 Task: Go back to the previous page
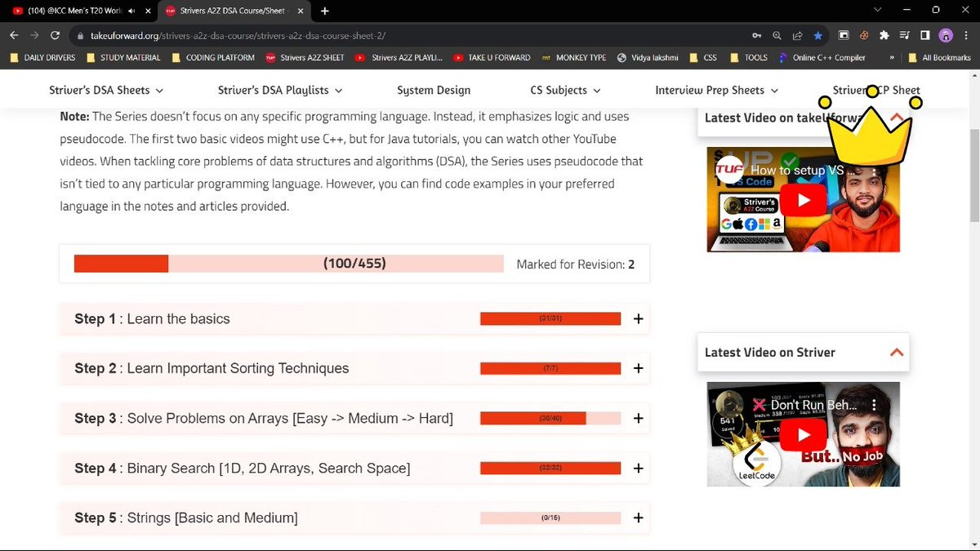tap(15, 36)
